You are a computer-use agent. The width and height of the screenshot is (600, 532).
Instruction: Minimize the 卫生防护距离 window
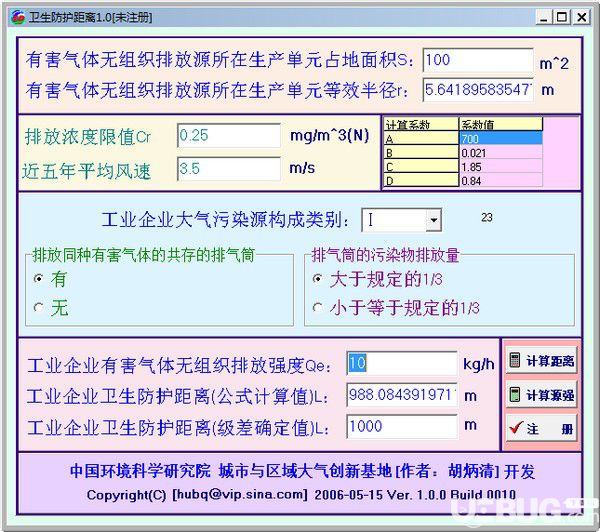[543, 17]
